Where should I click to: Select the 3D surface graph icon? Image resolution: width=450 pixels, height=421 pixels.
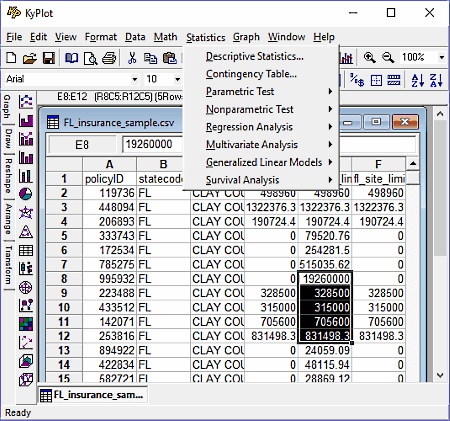coord(26,361)
